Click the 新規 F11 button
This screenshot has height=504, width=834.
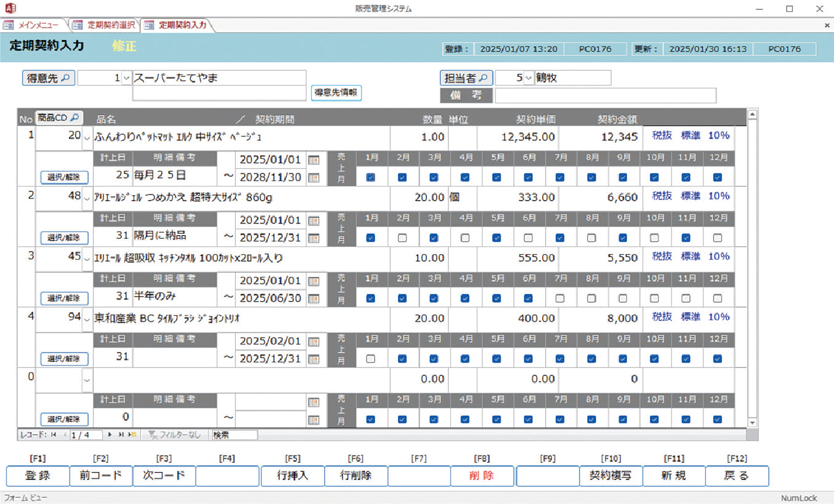point(674,476)
